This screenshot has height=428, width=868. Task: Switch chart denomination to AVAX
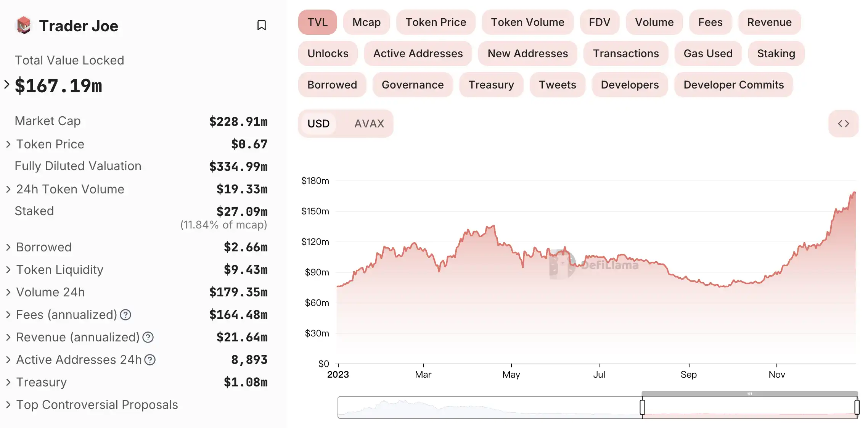coord(369,124)
